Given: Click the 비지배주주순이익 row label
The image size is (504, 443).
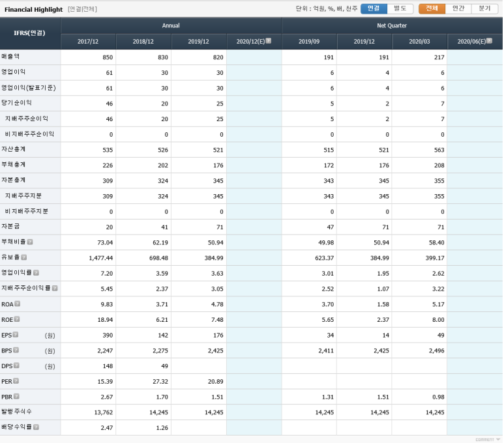Looking at the screenshot, I should [29, 134].
